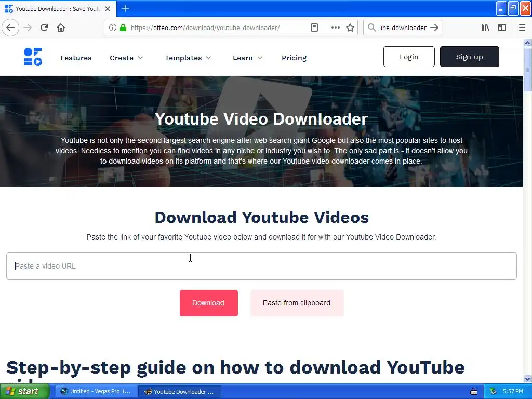Minimize the browser window
The width and height of the screenshot is (532, 399).
501,8
